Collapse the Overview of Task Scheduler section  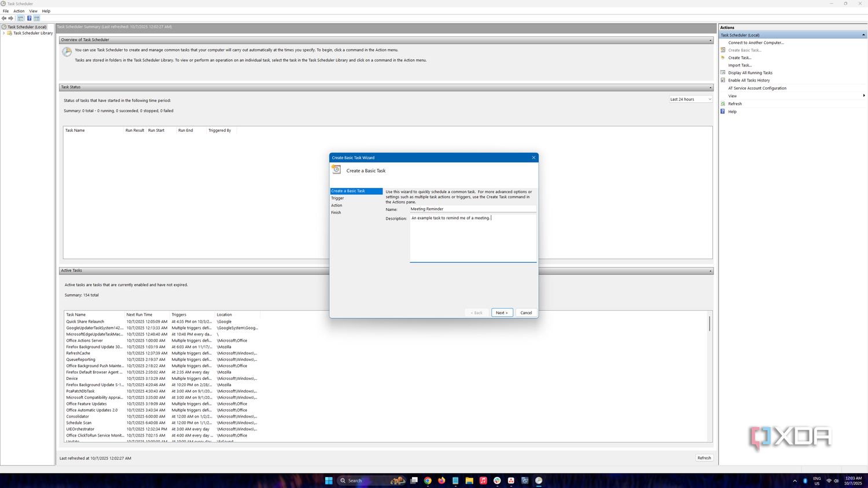click(x=711, y=40)
